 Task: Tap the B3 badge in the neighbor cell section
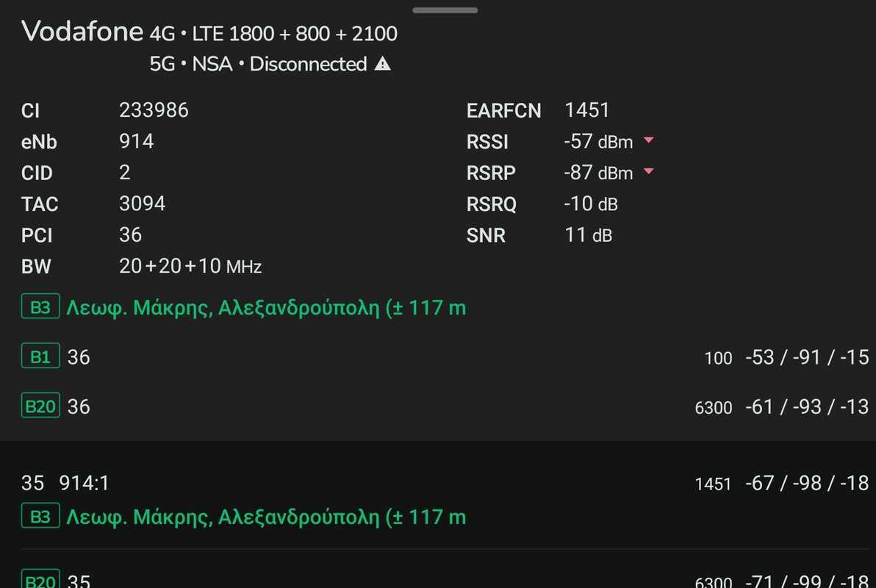(x=40, y=517)
